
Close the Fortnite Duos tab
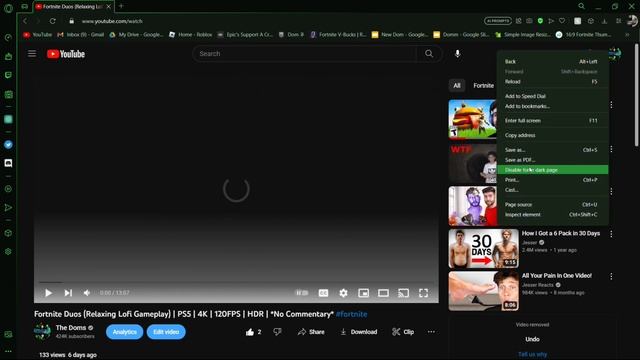pyautogui.click(x=109, y=7)
